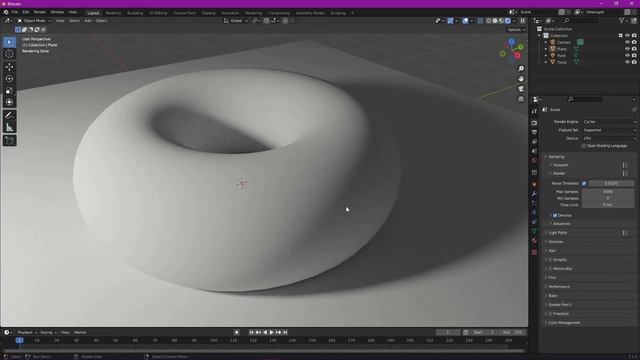Image resolution: width=640 pixels, height=360 pixels.
Task: Enable the Simplify checkbox
Action: click(550, 260)
